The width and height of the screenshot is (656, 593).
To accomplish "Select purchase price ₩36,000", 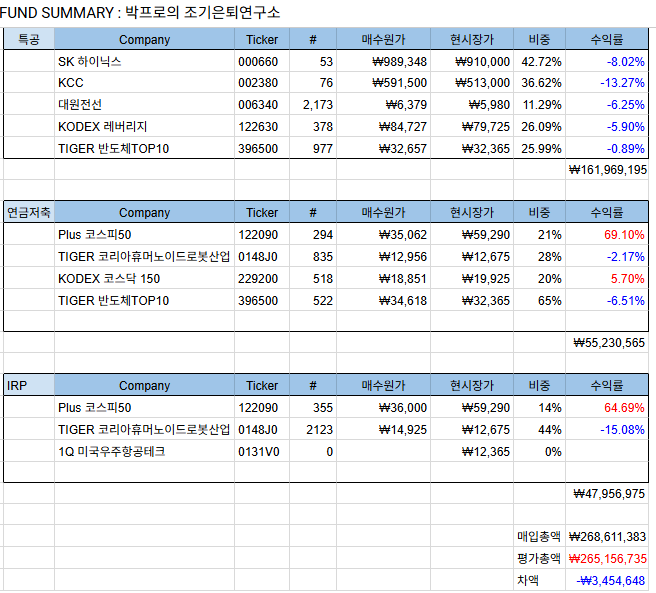I will (384, 407).
